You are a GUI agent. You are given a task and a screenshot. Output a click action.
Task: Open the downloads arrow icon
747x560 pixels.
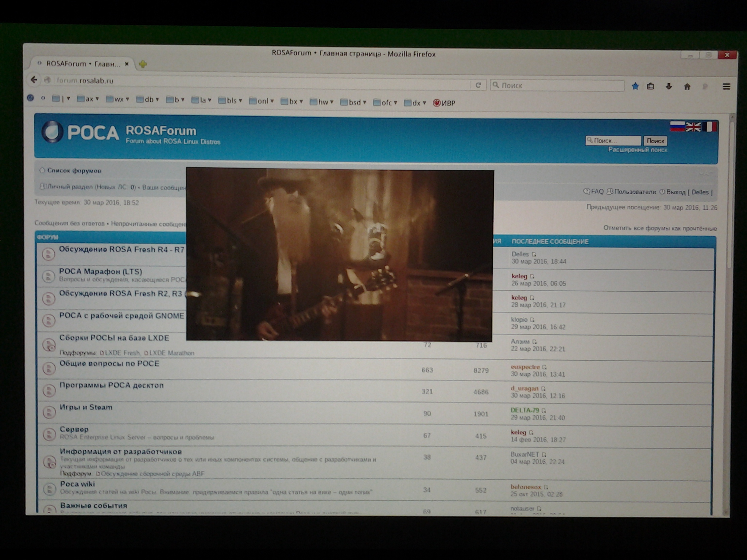(669, 86)
